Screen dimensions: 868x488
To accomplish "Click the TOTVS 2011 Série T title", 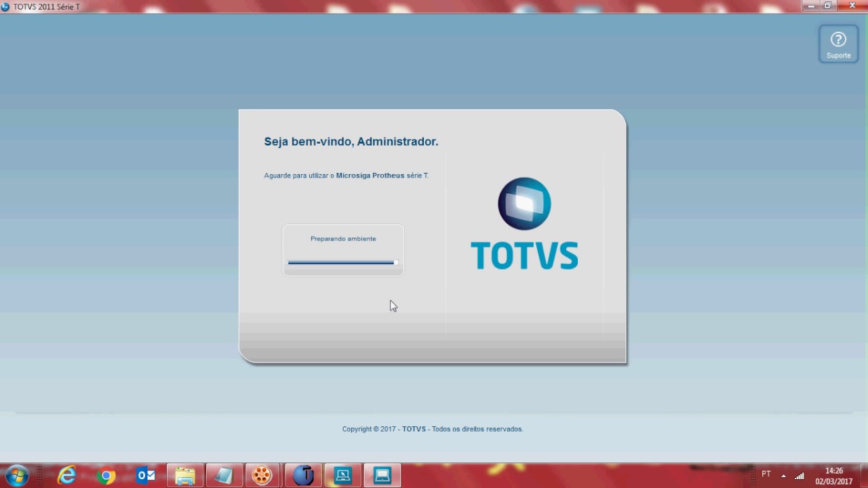I will (46, 7).
